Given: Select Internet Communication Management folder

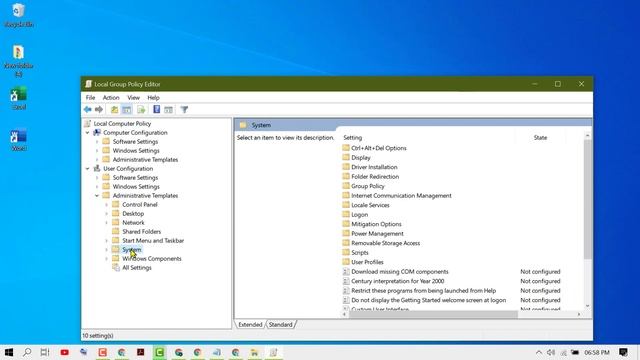Looking at the screenshot, I should point(401,196).
